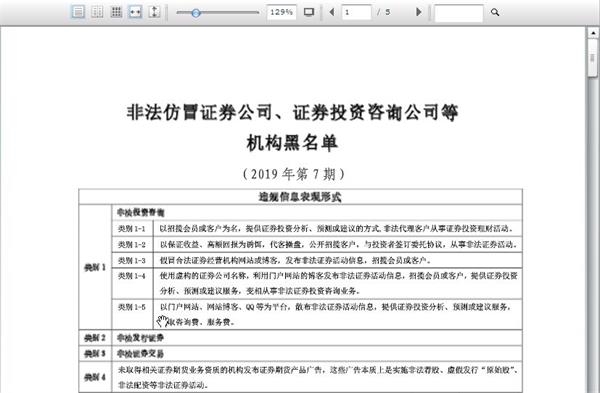Select single page view mode
Viewport: 600px width, 393px height.
pos(78,12)
